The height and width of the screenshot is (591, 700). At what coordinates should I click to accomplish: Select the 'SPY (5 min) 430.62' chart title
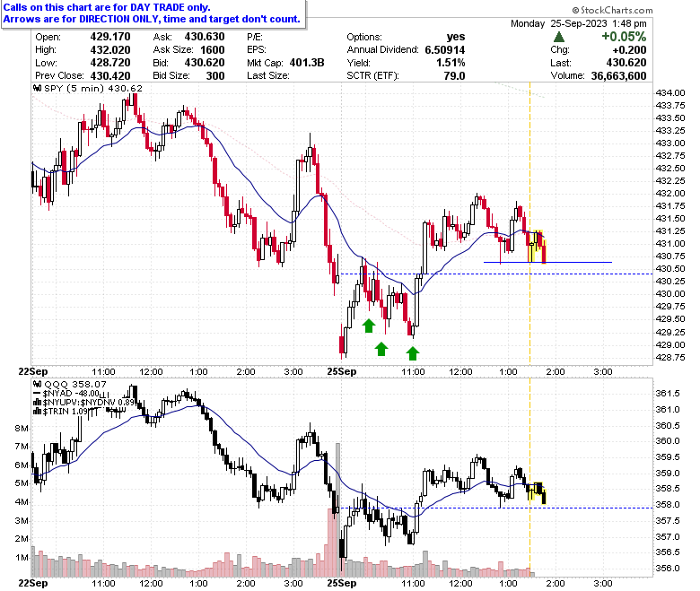[x=93, y=88]
